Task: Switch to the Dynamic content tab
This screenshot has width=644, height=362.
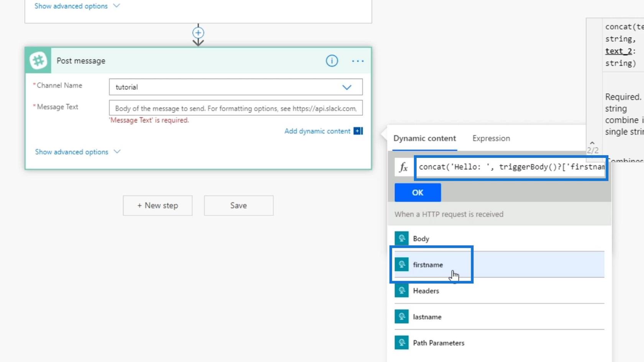Action: (x=425, y=138)
